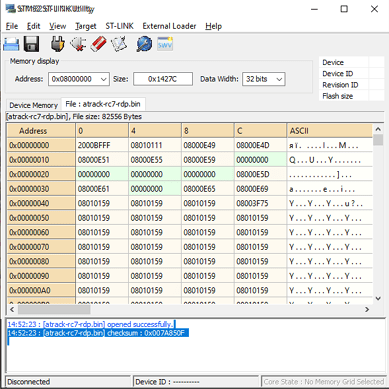Select cell value 08010111
The image size is (389, 389).
click(155, 145)
